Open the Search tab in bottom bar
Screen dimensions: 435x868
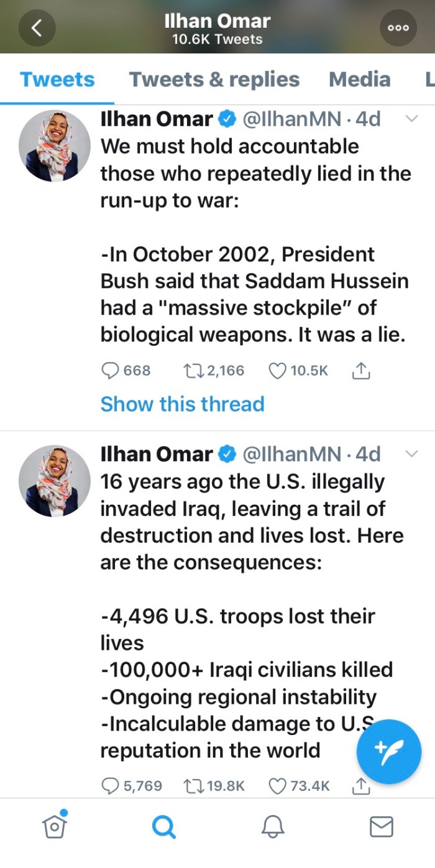click(163, 827)
